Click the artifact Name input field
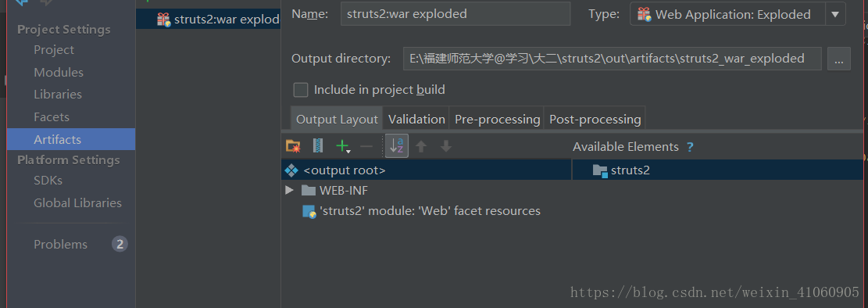The height and width of the screenshot is (308, 868). click(x=455, y=14)
